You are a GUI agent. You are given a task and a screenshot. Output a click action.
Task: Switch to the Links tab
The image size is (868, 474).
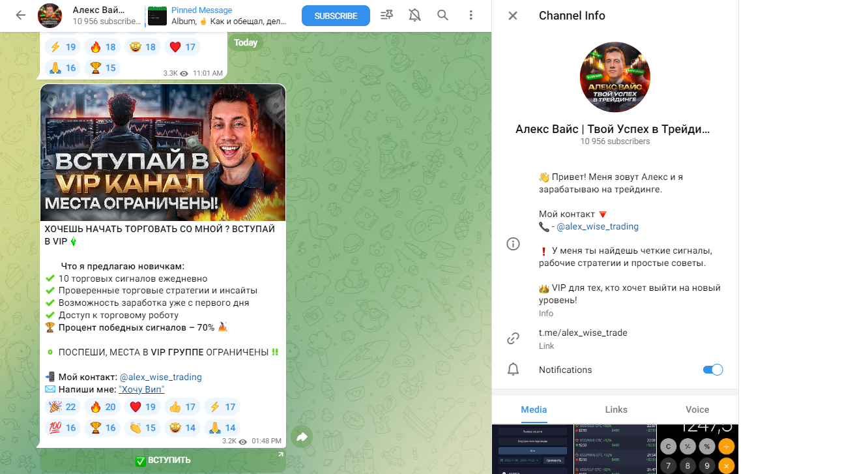pos(616,409)
